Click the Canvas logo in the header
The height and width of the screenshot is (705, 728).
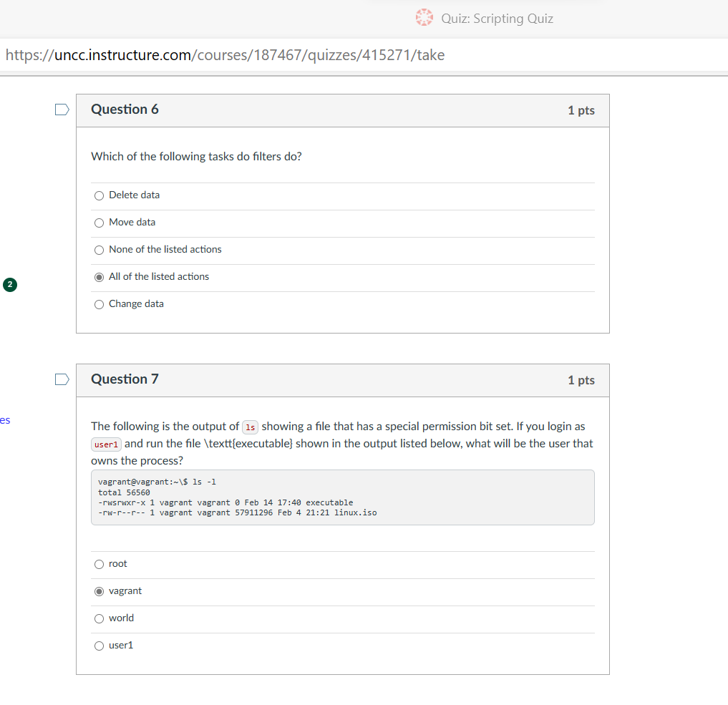[424, 18]
